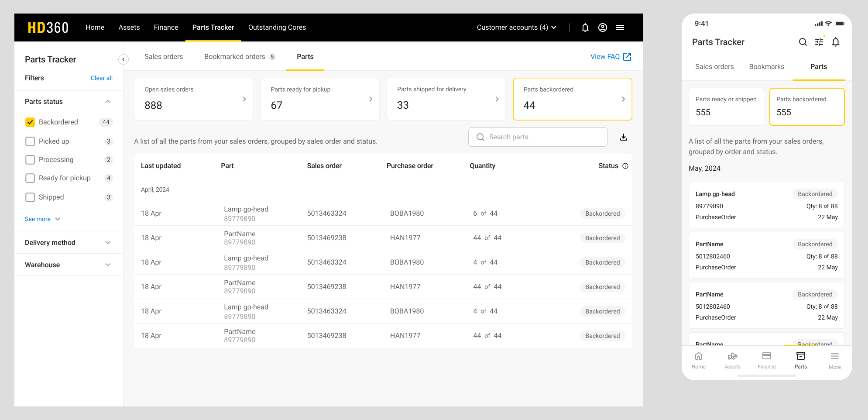Image resolution: width=868 pixels, height=420 pixels.
Task: Click purchase order BOBA1980 with quantity 6
Action: (407, 213)
